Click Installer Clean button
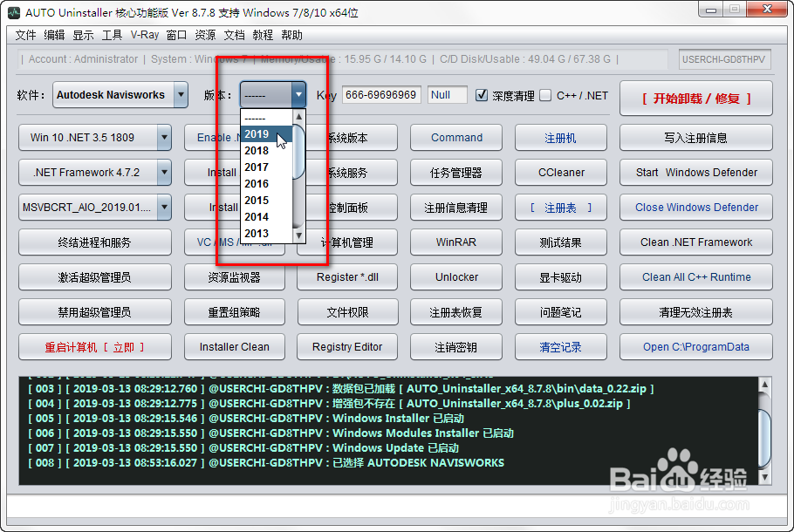Viewport: 794px width, 532px height. point(235,347)
